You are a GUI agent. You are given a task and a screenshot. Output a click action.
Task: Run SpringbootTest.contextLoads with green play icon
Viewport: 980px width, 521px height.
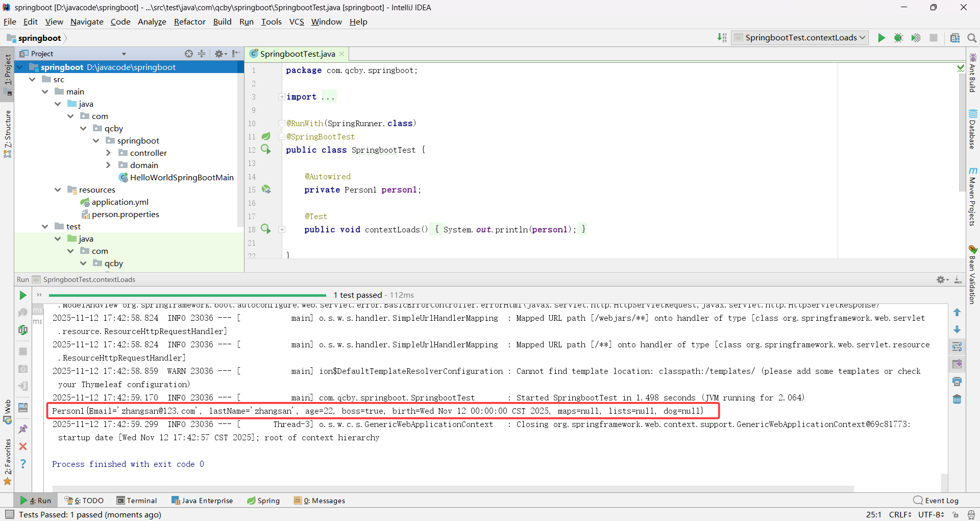[x=881, y=38]
